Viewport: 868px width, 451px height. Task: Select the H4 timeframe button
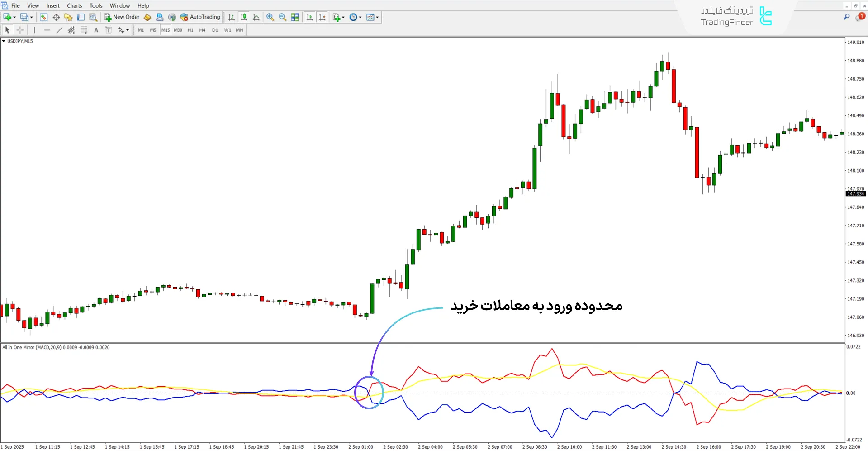202,30
